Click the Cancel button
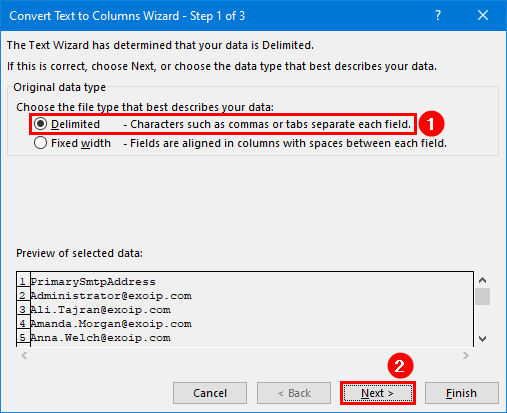507x413 pixels. coord(210,393)
